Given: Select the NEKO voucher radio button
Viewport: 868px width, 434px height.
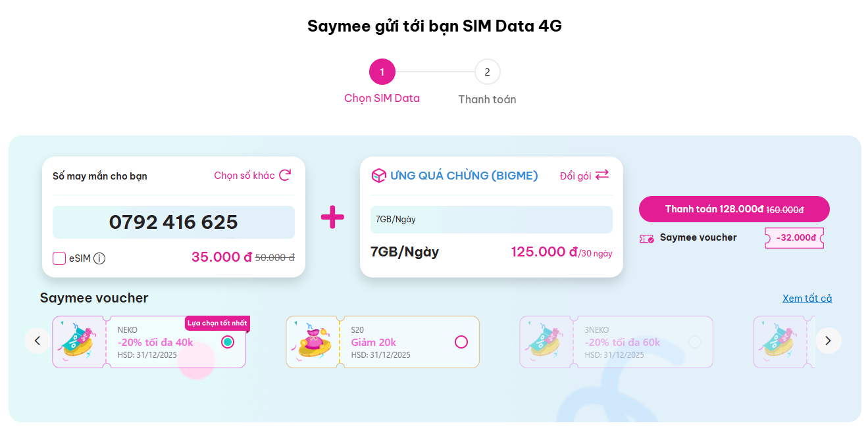Looking at the screenshot, I should 228,342.
